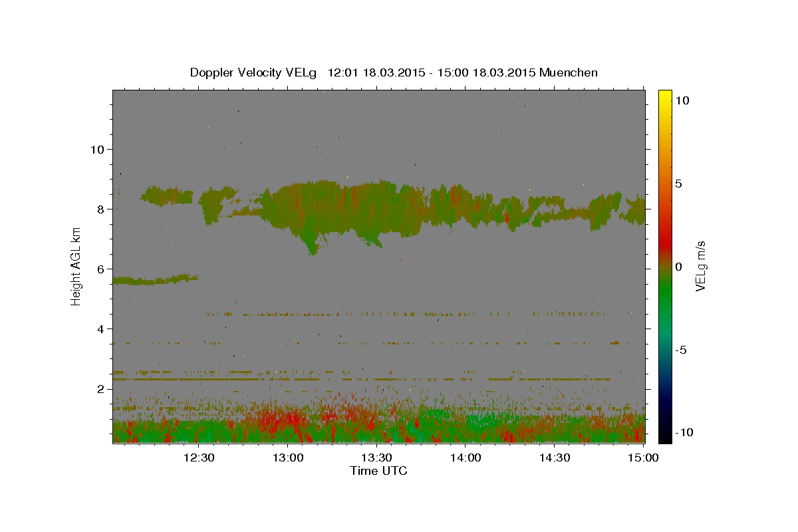Click the 13:00 time tick label
The height and width of the screenshot is (532, 798).
pos(289,458)
